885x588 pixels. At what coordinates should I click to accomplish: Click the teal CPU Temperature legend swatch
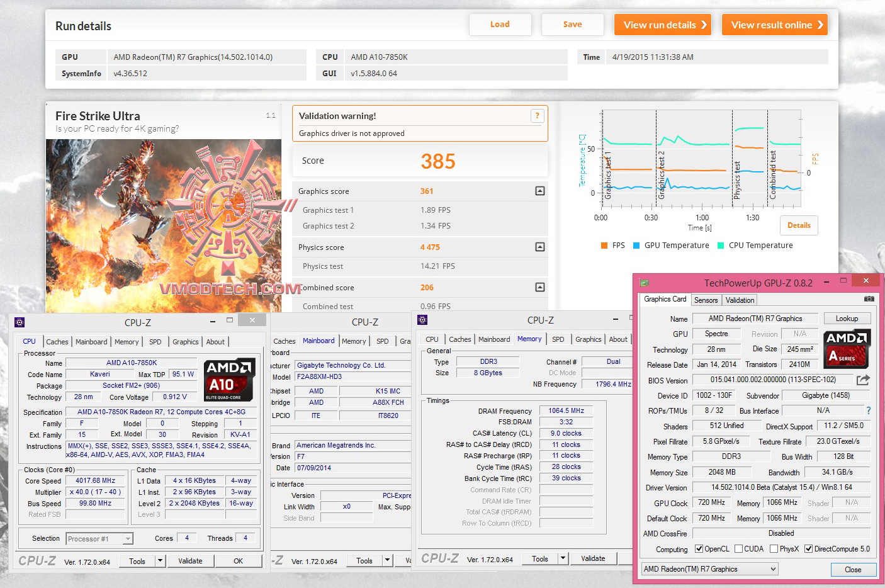[x=721, y=246]
